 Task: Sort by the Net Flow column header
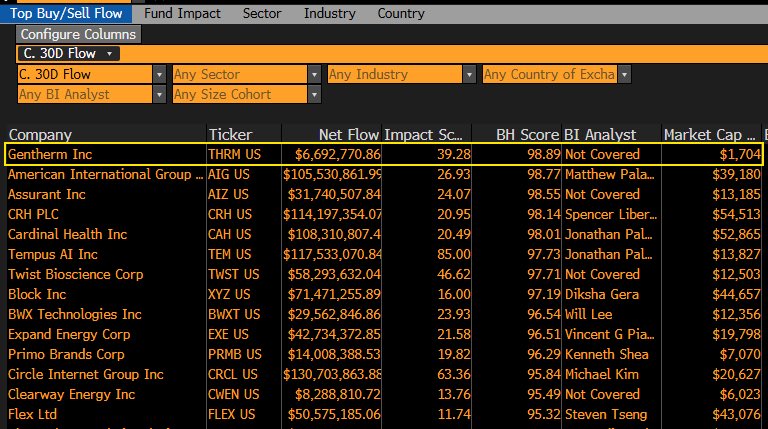tap(349, 135)
